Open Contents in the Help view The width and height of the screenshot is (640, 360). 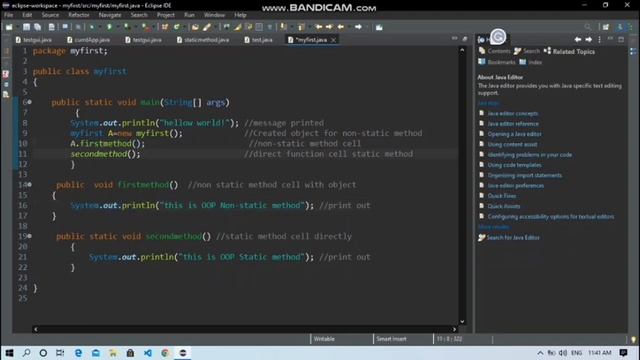(494, 51)
